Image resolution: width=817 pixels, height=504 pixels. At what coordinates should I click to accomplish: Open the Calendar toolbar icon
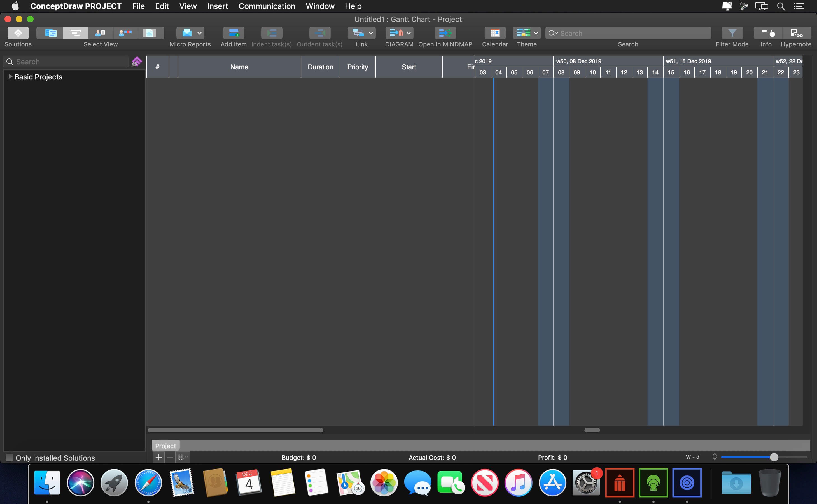tap(495, 33)
